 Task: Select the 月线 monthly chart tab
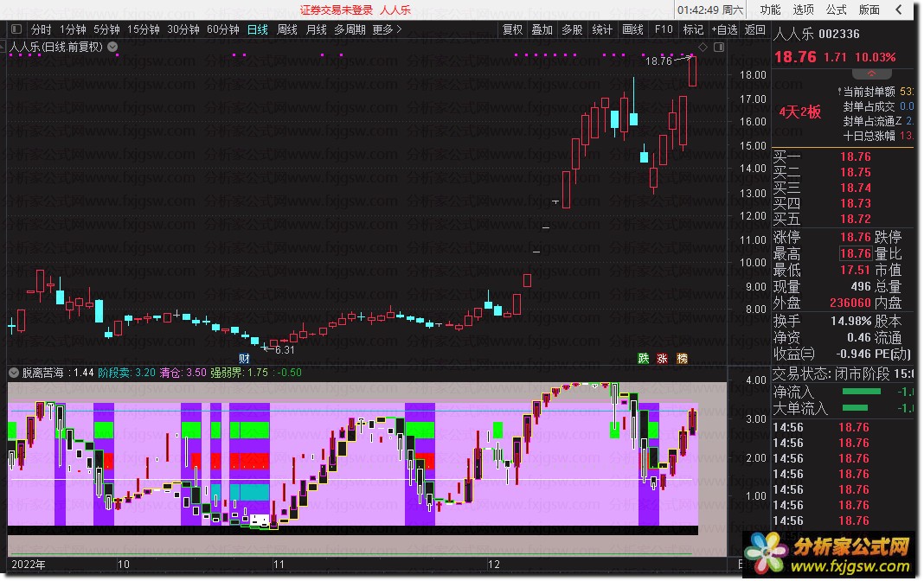click(x=317, y=29)
